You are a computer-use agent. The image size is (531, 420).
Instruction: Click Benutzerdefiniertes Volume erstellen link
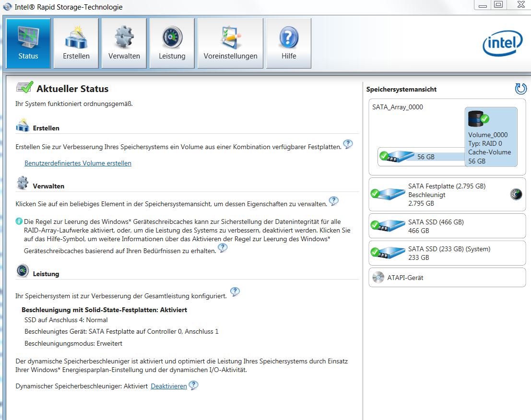pos(78,163)
